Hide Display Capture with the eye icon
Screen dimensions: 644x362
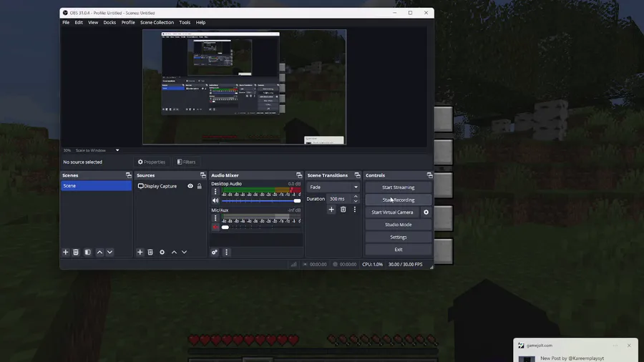click(190, 186)
